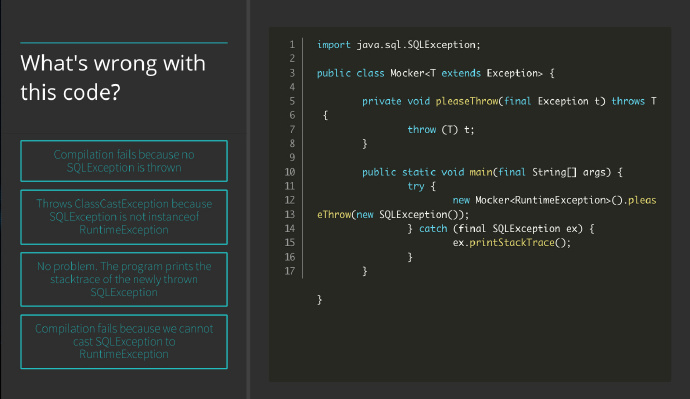Click line number 14 in the gutter
Screen dimensions: 690x399
click(290, 228)
